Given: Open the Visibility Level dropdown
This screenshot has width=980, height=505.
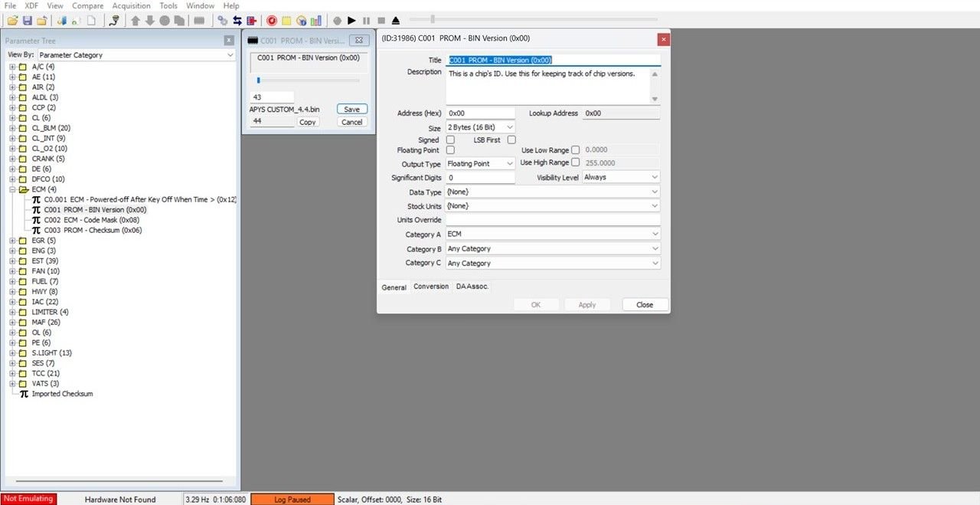Looking at the screenshot, I should tap(621, 177).
